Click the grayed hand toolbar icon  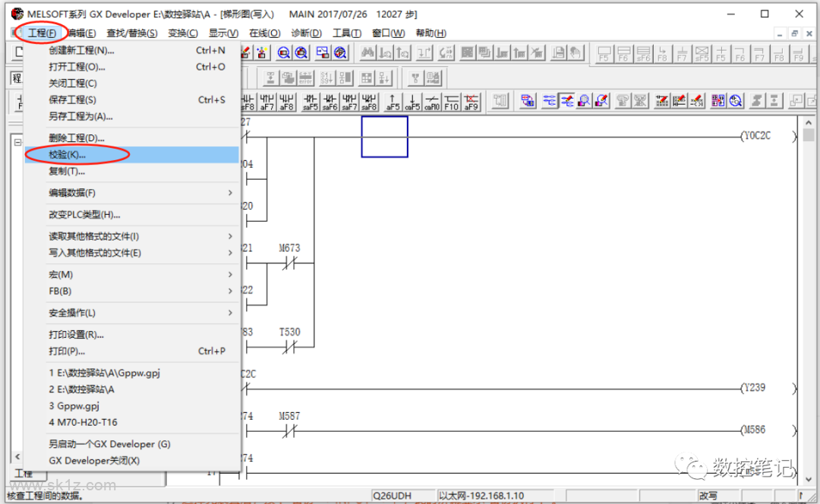(x=576, y=53)
